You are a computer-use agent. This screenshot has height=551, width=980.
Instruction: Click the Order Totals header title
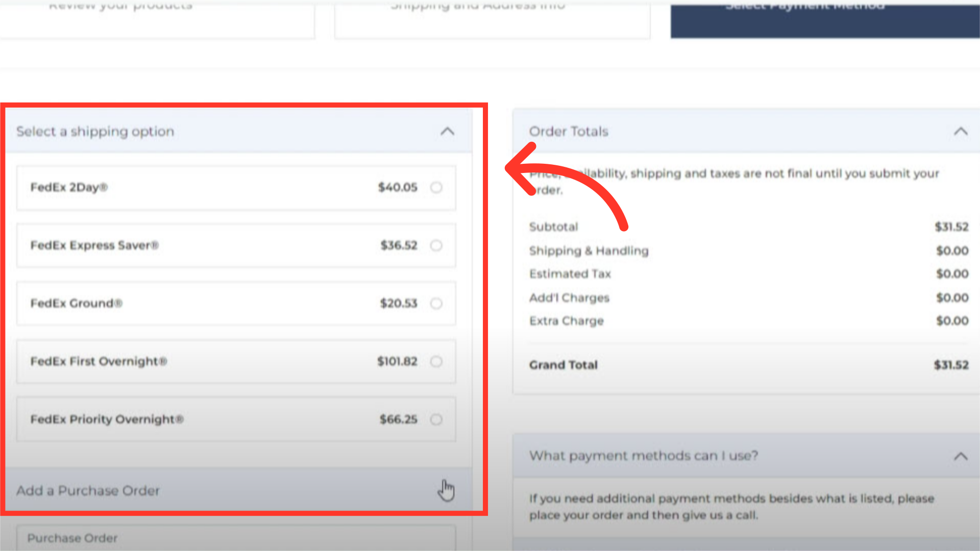click(569, 132)
